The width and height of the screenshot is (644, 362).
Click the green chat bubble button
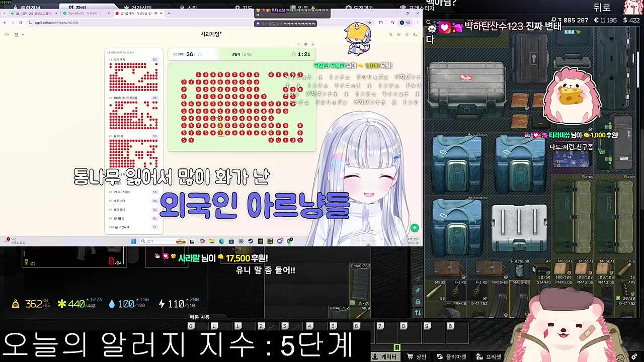coord(415,228)
